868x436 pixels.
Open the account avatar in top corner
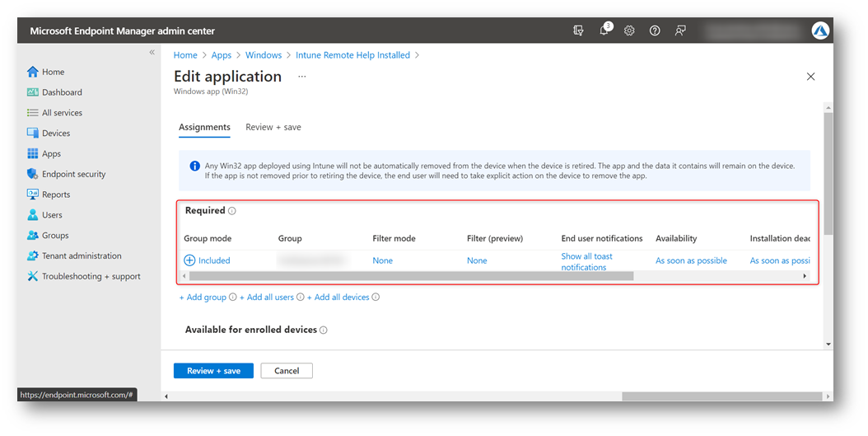820,30
